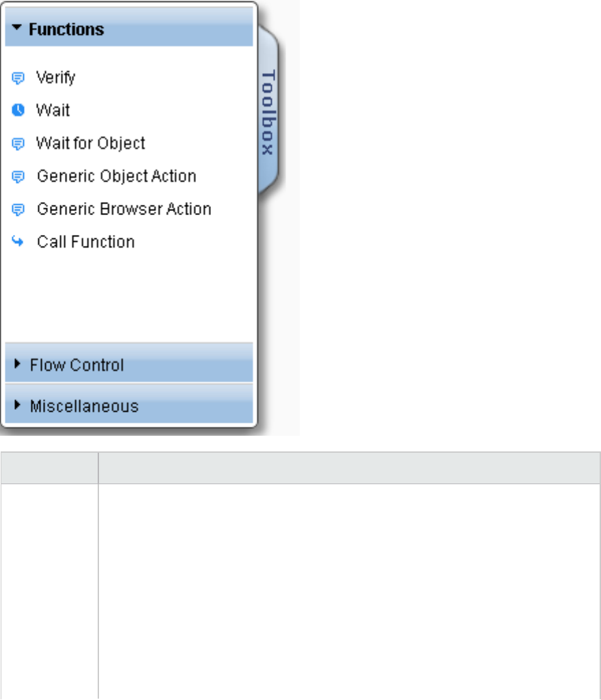Click the Wait clock icon
This screenshot has height=700, width=601.
[18, 111]
